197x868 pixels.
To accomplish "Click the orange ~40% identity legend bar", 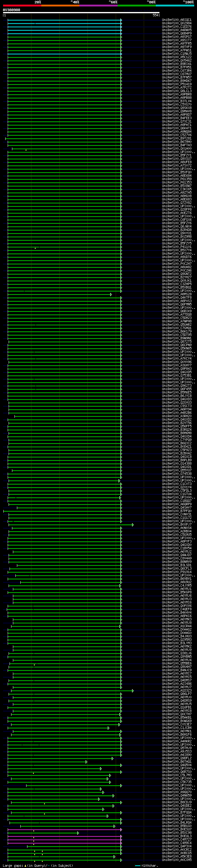I will [x=60, y=6].
